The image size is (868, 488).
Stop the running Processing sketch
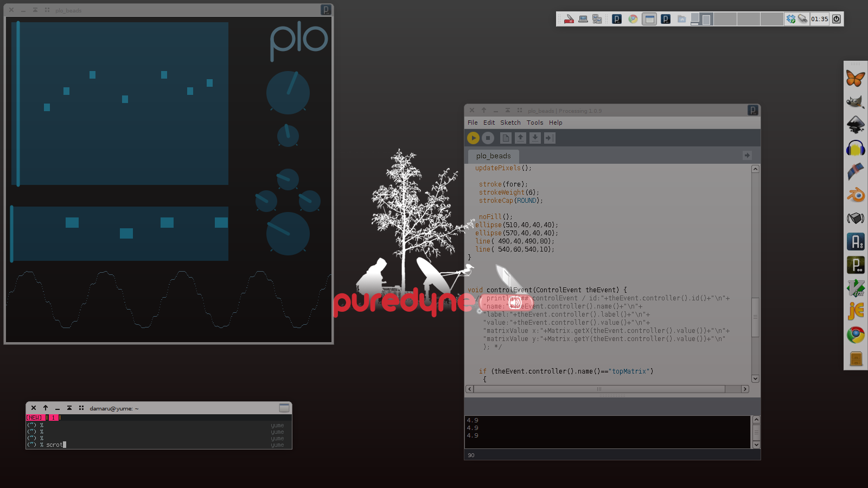[488, 138]
